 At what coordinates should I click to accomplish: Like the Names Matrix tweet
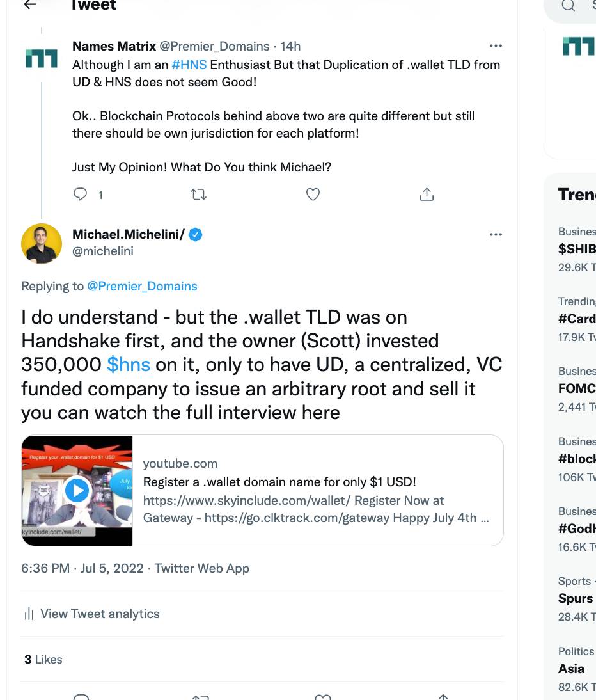[x=313, y=195]
